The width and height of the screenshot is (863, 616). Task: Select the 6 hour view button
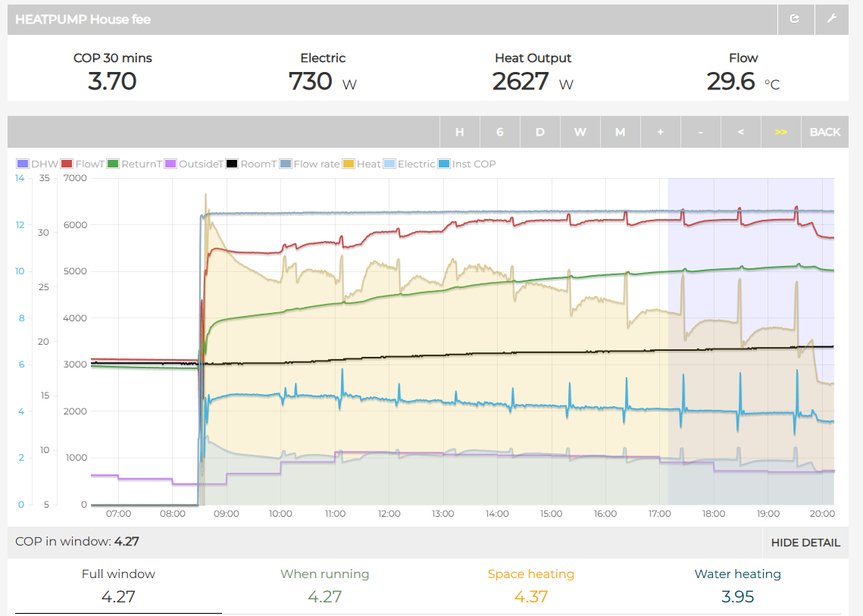point(499,132)
